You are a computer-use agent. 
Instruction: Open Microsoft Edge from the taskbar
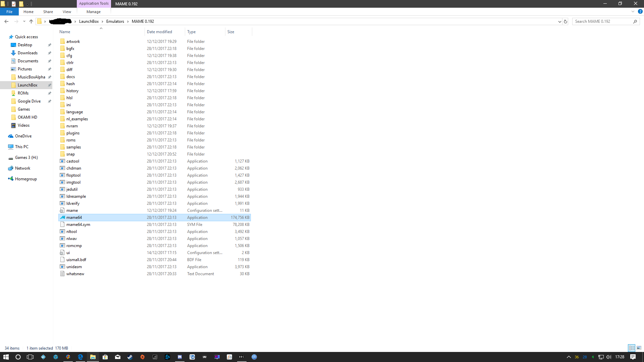(x=80, y=357)
